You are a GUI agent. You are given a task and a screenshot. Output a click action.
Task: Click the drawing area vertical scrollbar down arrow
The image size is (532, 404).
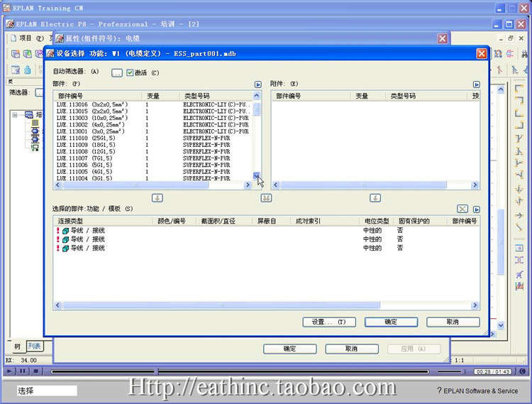pyautogui.click(x=501, y=325)
